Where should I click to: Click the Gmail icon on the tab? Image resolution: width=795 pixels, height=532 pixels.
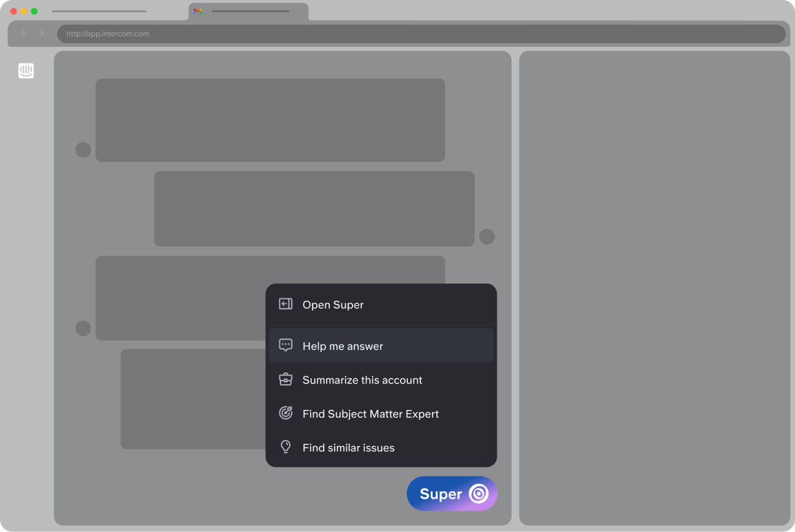[x=198, y=11]
